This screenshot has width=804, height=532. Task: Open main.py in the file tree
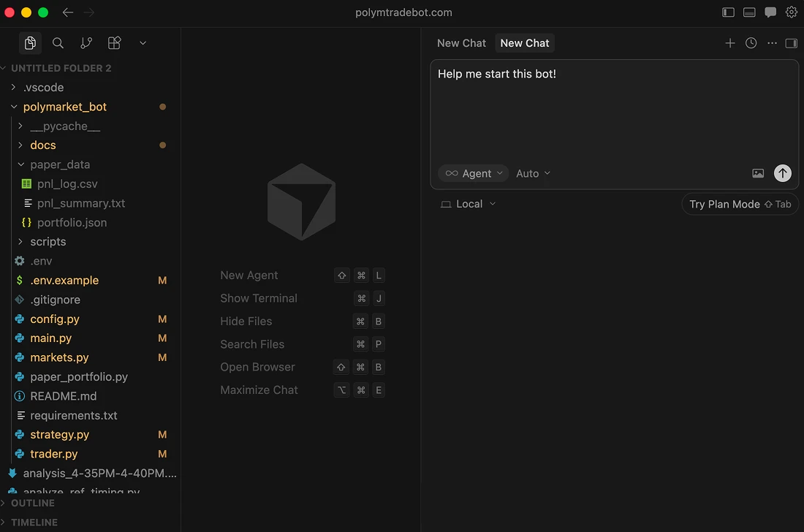point(50,338)
